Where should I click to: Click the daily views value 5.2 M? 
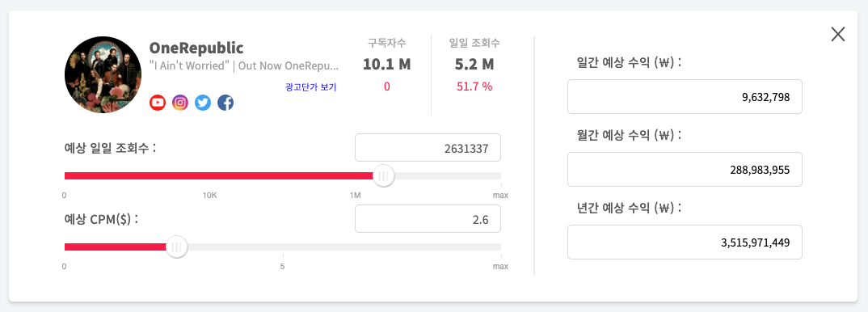[x=474, y=65]
